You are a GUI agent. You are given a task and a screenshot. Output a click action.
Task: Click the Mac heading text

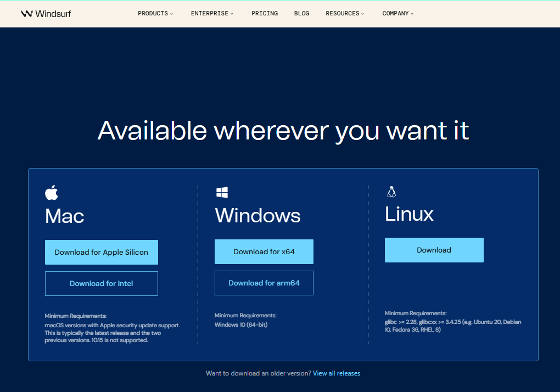point(65,216)
